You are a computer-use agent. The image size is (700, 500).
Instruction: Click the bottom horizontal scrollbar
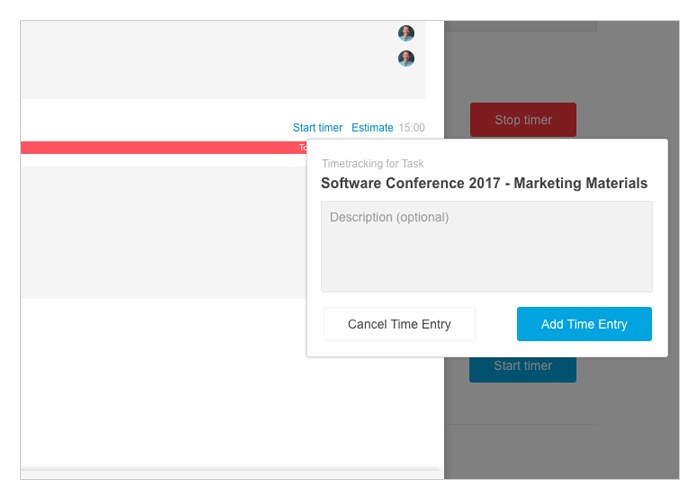click(x=231, y=471)
